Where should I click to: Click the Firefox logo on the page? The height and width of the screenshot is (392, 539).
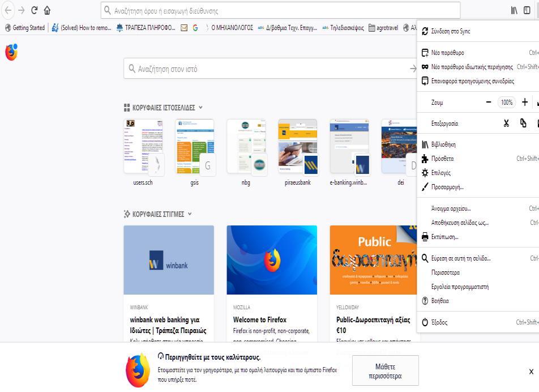[x=11, y=52]
